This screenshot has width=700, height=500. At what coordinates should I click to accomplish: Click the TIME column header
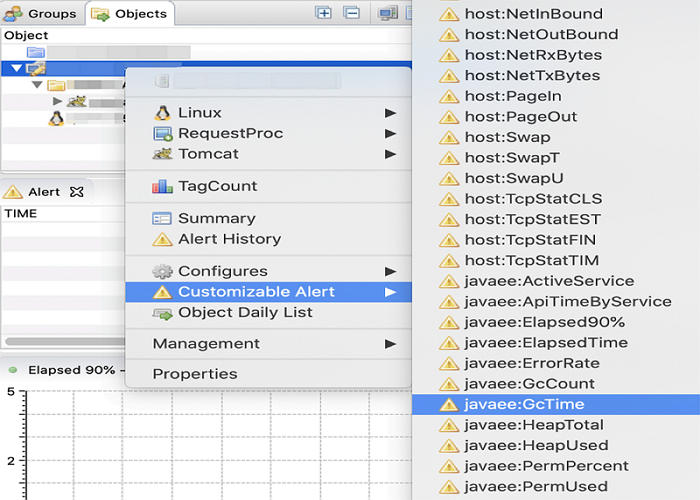[21, 214]
